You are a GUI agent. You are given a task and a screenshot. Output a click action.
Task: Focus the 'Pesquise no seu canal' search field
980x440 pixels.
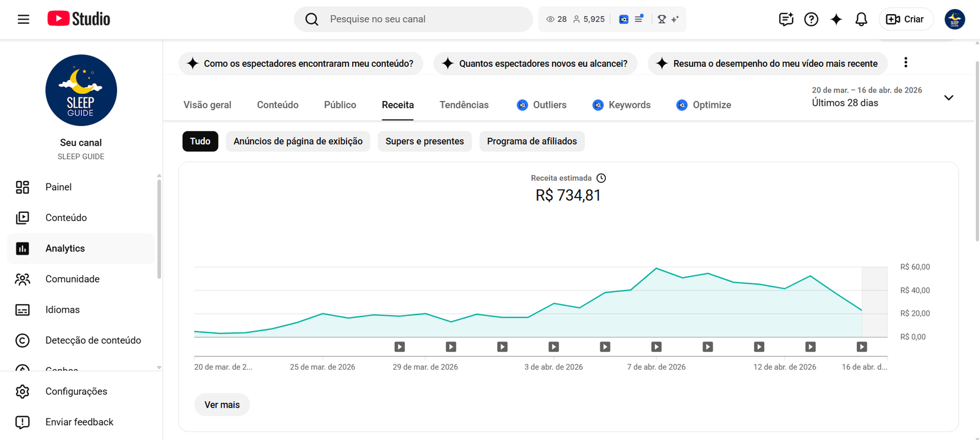(x=413, y=19)
